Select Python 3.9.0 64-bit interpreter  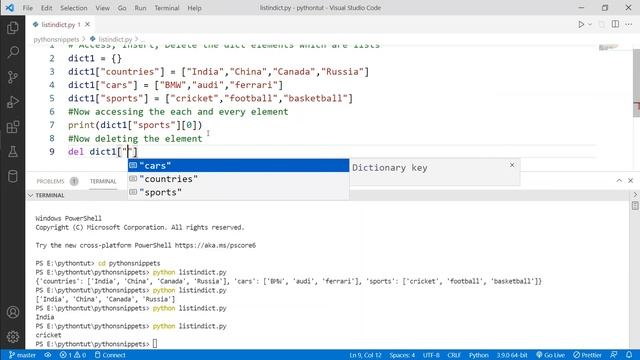[512, 355]
